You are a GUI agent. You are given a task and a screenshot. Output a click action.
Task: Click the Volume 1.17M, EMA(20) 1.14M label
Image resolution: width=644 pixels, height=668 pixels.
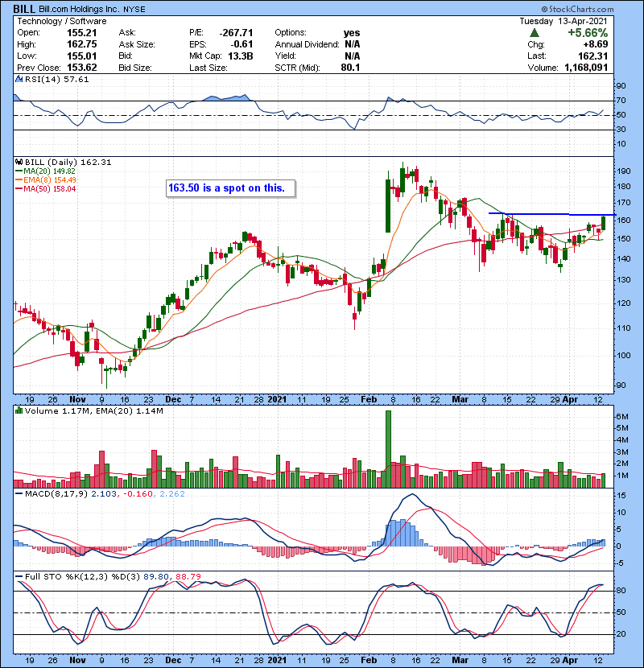(x=93, y=411)
